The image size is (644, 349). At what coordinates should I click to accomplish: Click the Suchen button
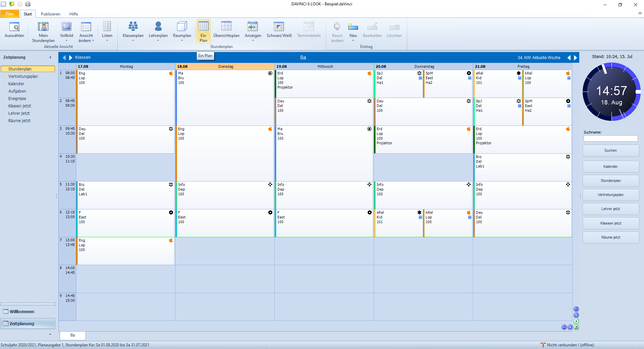(610, 151)
